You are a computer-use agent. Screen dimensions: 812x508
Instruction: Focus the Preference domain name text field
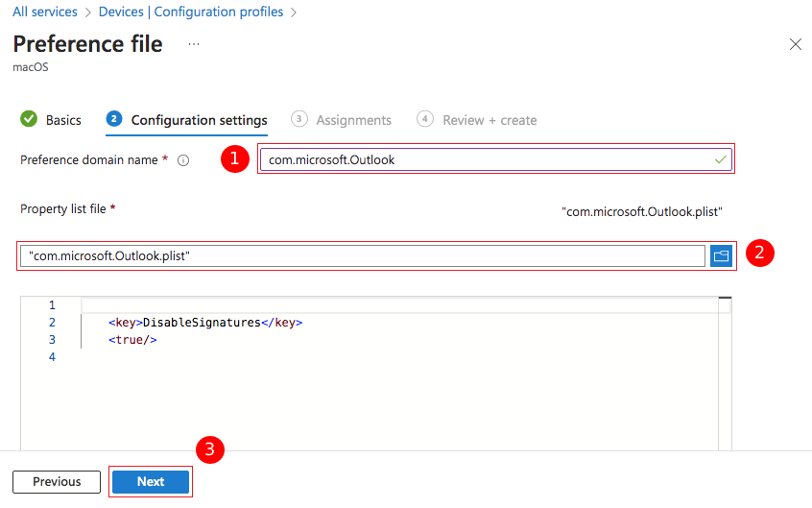(485, 159)
